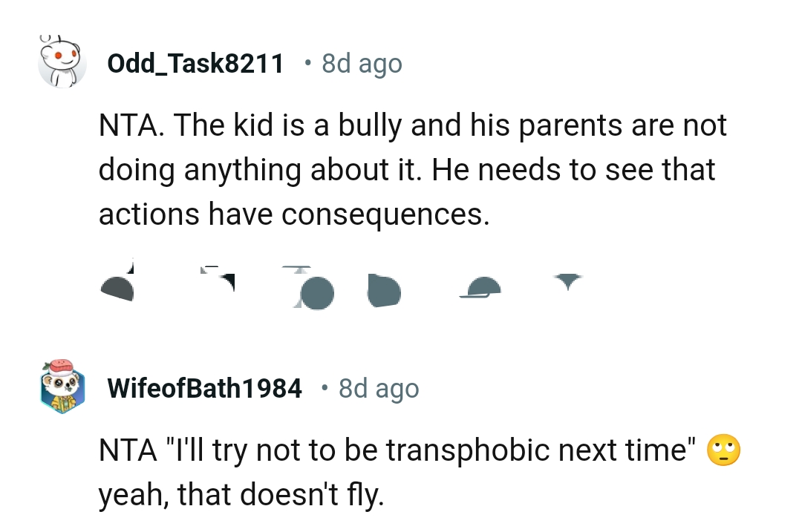Image resolution: width=802 pixels, height=532 pixels.
Task: Switch to Odd_Task8211's profile via username
Action: pos(196,63)
